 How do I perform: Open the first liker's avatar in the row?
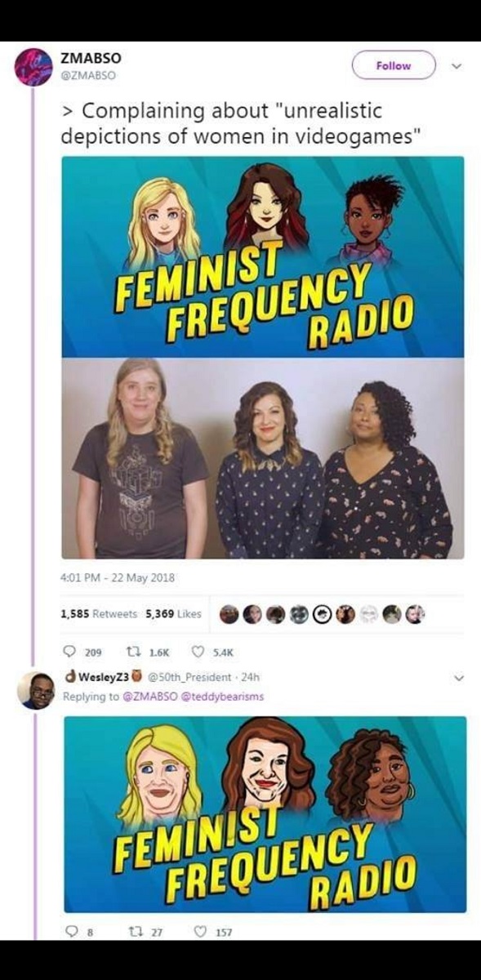pyautogui.click(x=230, y=614)
